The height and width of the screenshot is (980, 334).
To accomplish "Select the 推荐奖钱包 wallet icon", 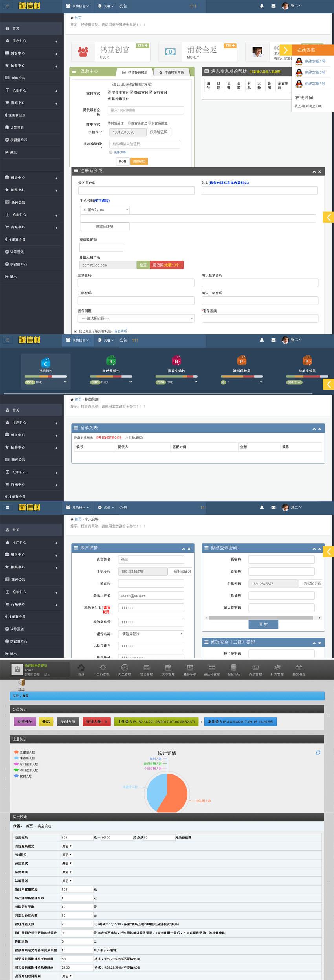I will click(176, 361).
